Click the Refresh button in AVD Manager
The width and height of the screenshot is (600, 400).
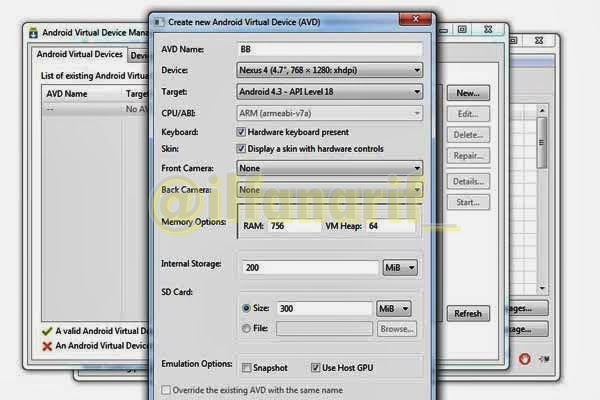[468, 313]
